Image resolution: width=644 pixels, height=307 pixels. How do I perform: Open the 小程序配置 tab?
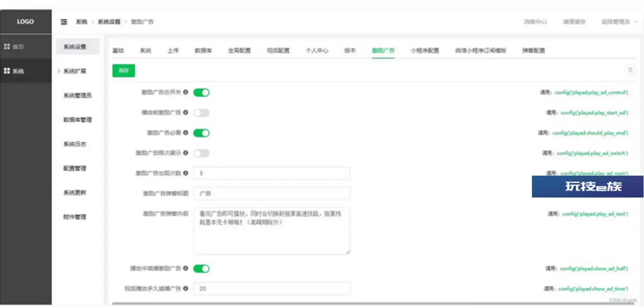pos(425,50)
